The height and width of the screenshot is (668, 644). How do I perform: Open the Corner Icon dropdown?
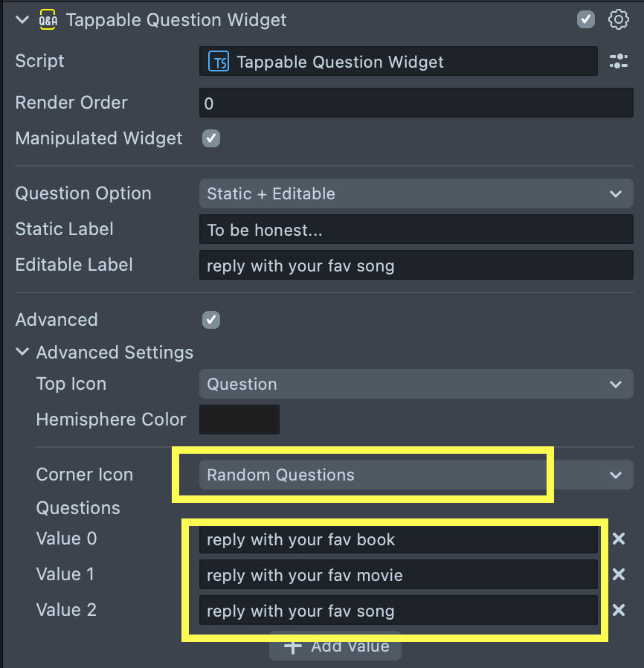415,475
